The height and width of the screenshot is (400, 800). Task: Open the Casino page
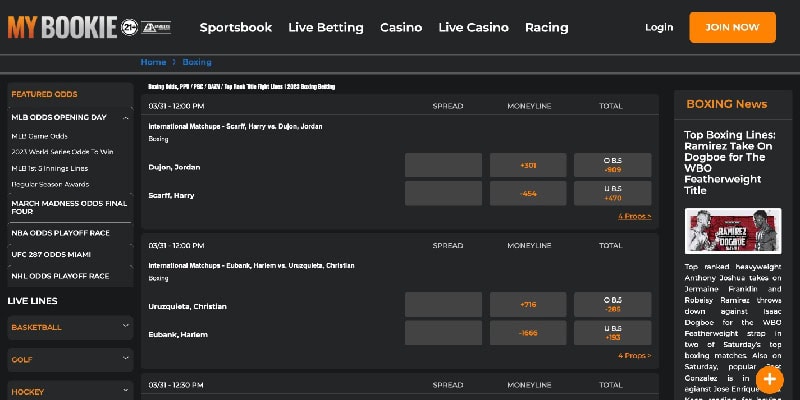point(401,28)
